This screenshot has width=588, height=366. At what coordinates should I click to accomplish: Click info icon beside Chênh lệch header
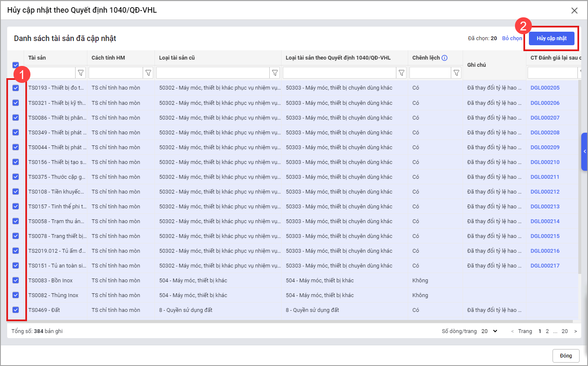(444, 58)
